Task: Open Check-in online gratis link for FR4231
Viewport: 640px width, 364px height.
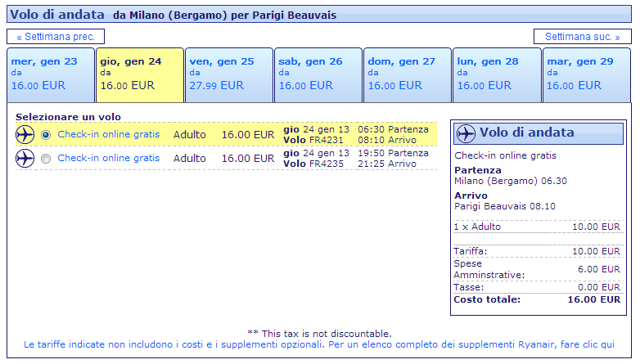Action: pos(109,134)
